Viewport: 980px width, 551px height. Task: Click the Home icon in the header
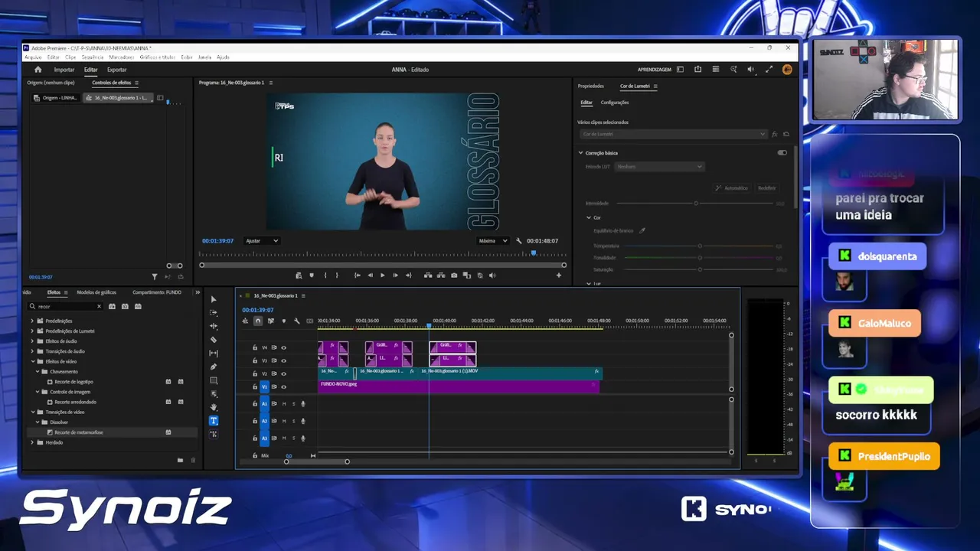coord(38,70)
